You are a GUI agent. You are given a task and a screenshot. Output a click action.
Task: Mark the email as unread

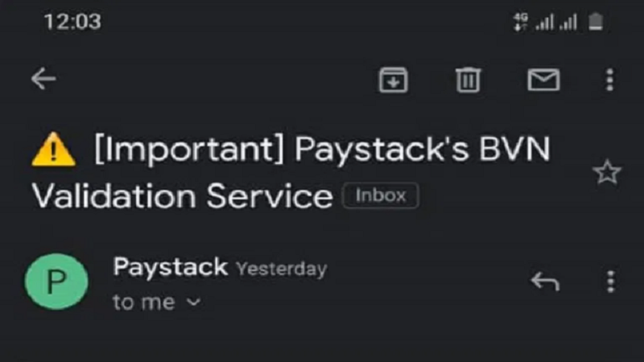click(x=543, y=79)
